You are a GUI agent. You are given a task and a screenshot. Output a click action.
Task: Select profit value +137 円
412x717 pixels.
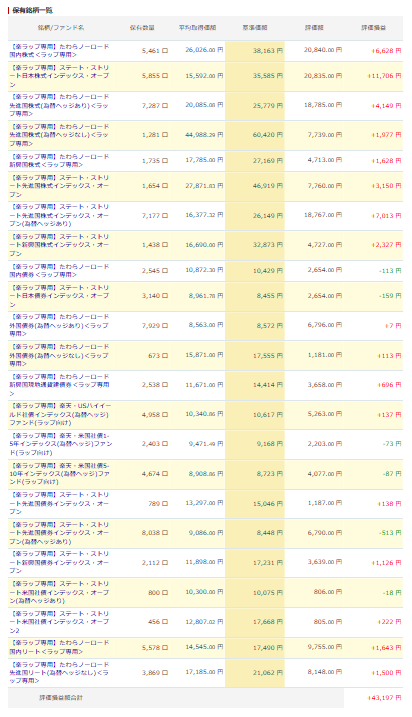389,415
